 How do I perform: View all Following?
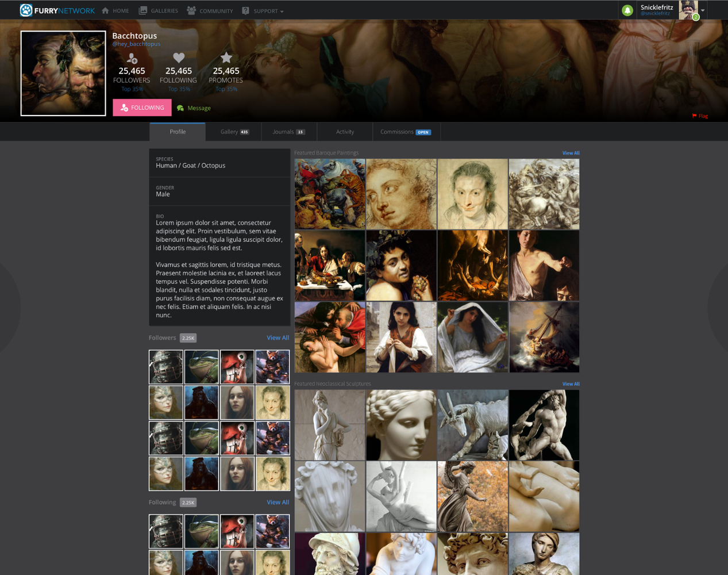point(278,503)
